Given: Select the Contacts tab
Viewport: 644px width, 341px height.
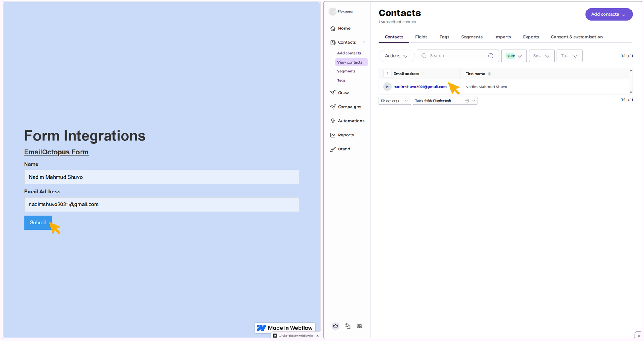Looking at the screenshot, I should pos(394,37).
